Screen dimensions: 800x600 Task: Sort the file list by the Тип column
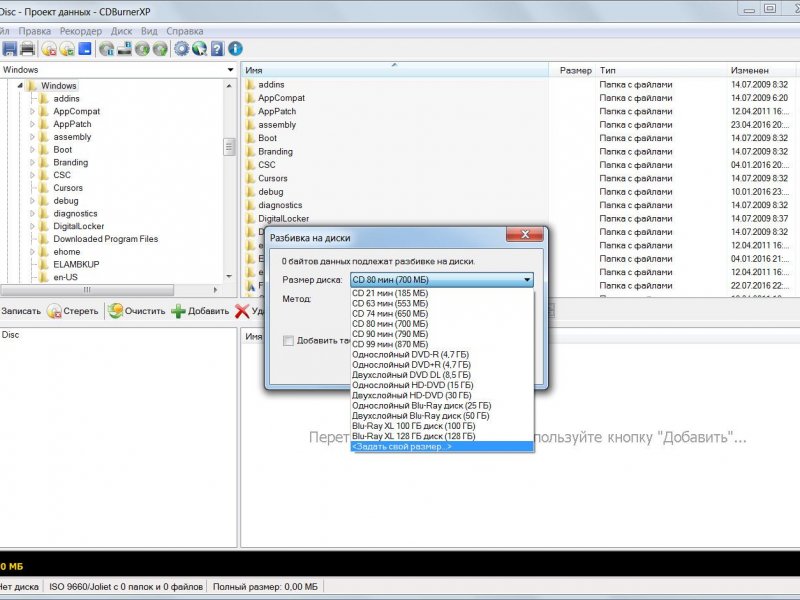(x=660, y=70)
